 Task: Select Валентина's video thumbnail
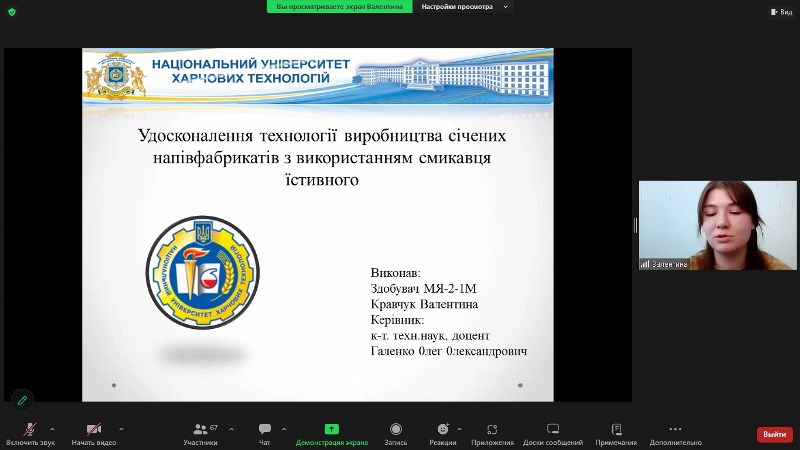[717, 225]
